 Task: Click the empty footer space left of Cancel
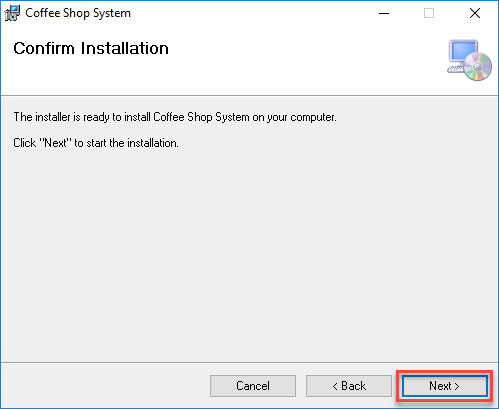105,386
